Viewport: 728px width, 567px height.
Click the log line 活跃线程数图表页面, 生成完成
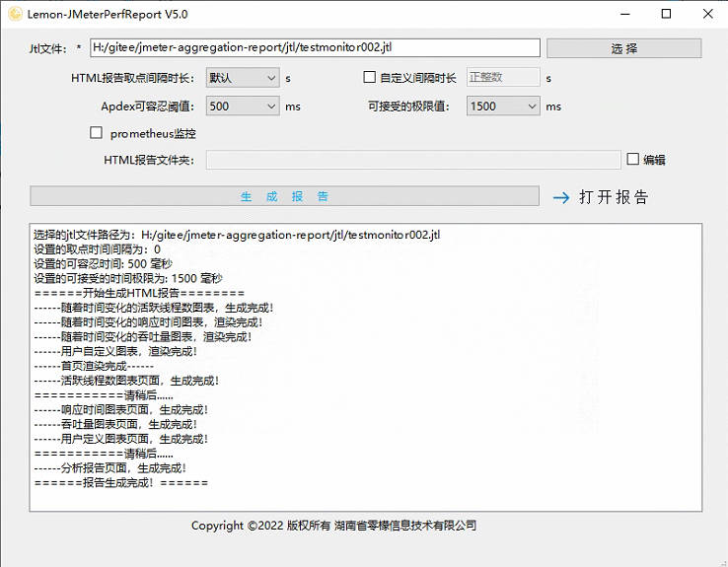pos(126,381)
